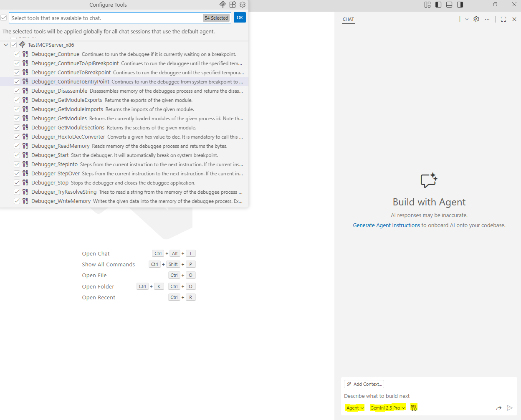This screenshot has width=521, height=420.
Task: Select the Debugger_GetModuleImports row
Action: click(x=124, y=109)
